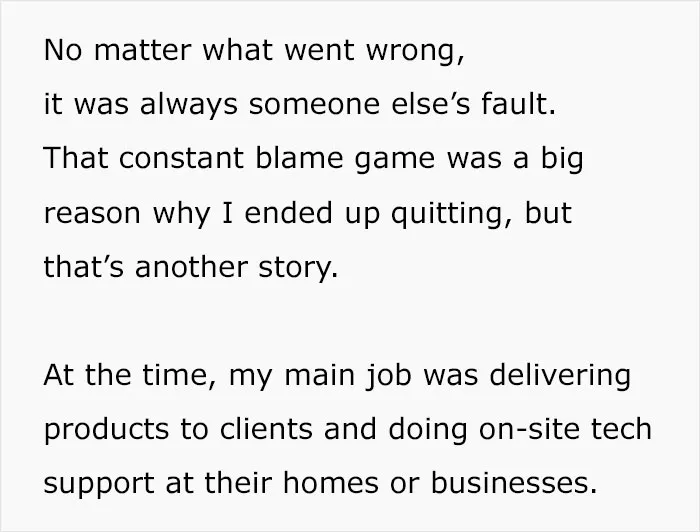Viewport: 700px width, 532px height.
Task: Click the word "delivering"
Action: [560, 375]
